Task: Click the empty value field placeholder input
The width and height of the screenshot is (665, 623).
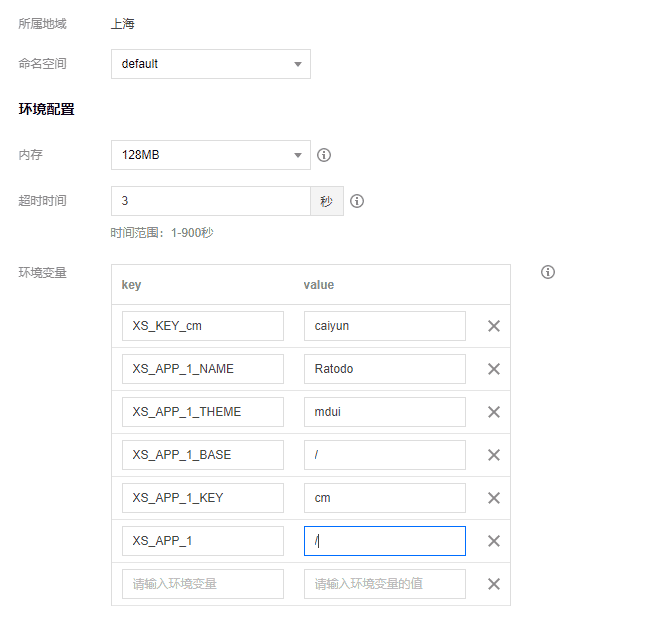Action: [x=384, y=584]
